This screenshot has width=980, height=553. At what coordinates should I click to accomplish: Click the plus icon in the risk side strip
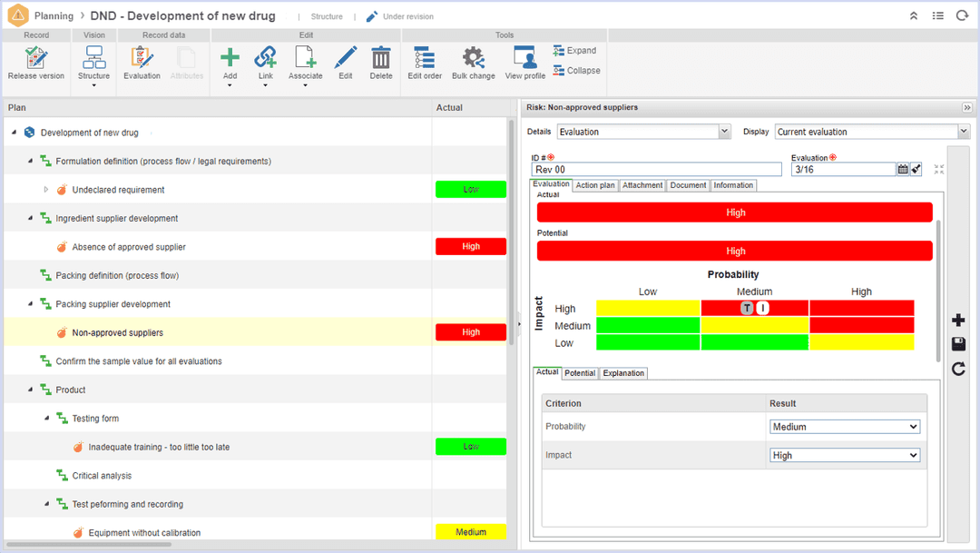point(958,321)
